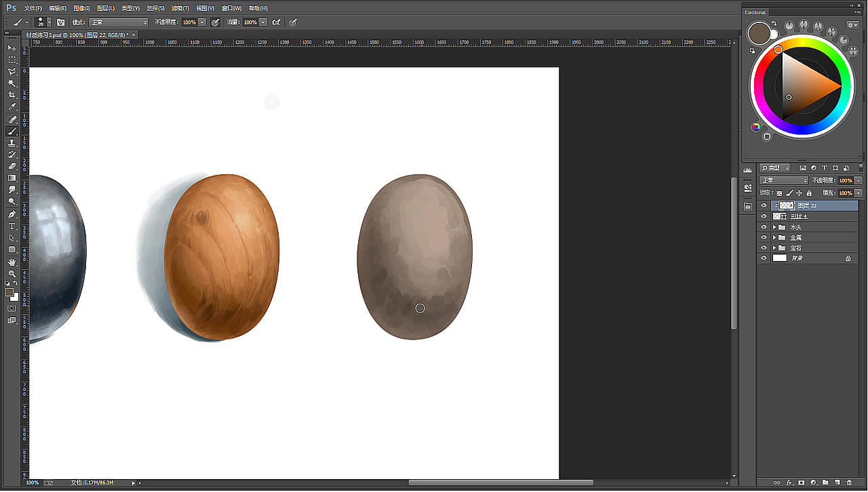Select the Dodge tool
The width and height of the screenshot is (868, 492).
[x=12, y=201]
